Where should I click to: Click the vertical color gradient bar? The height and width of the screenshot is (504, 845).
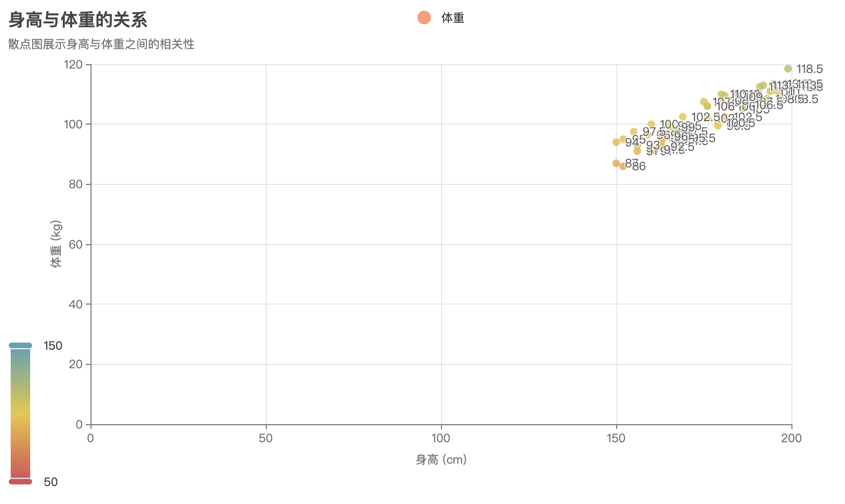point(20,414)
